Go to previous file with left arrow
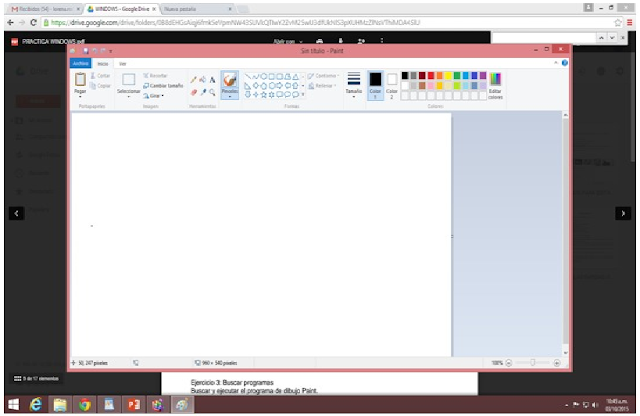The height and width of the screenshot is (416, 640). (x=16, y=213)
